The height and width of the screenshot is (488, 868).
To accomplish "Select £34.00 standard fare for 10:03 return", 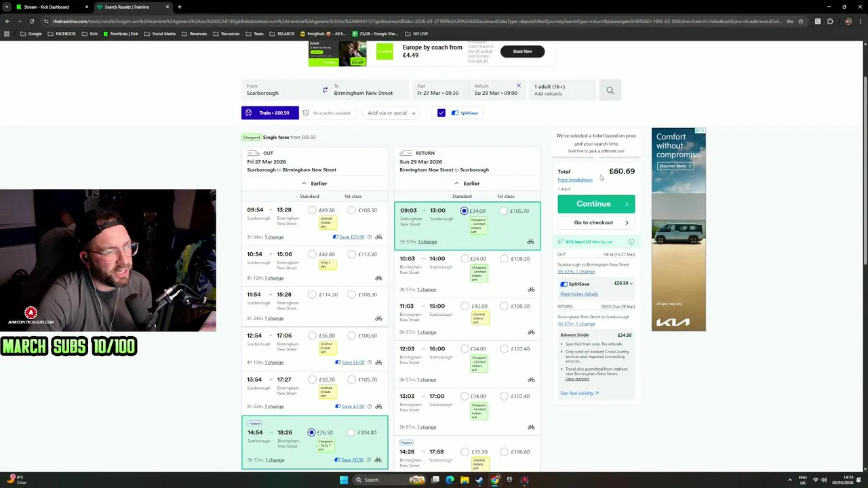I will [x=465, y=258].
